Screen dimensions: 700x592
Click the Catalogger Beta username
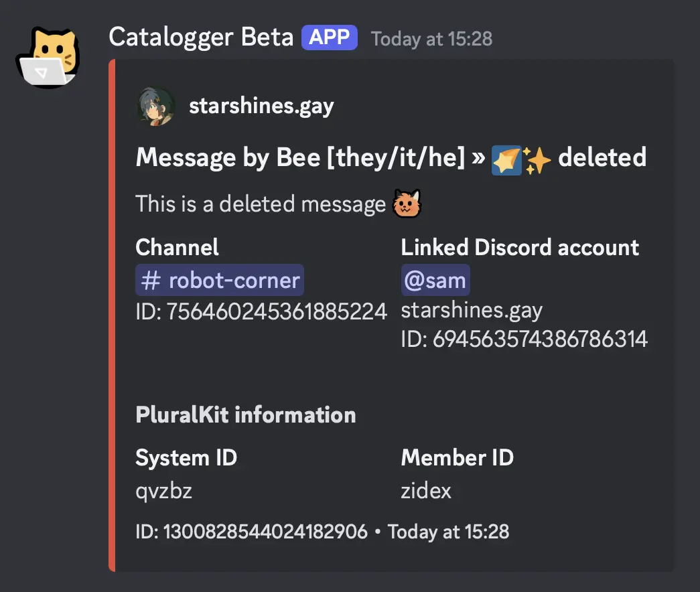click(x=201, y=38)
